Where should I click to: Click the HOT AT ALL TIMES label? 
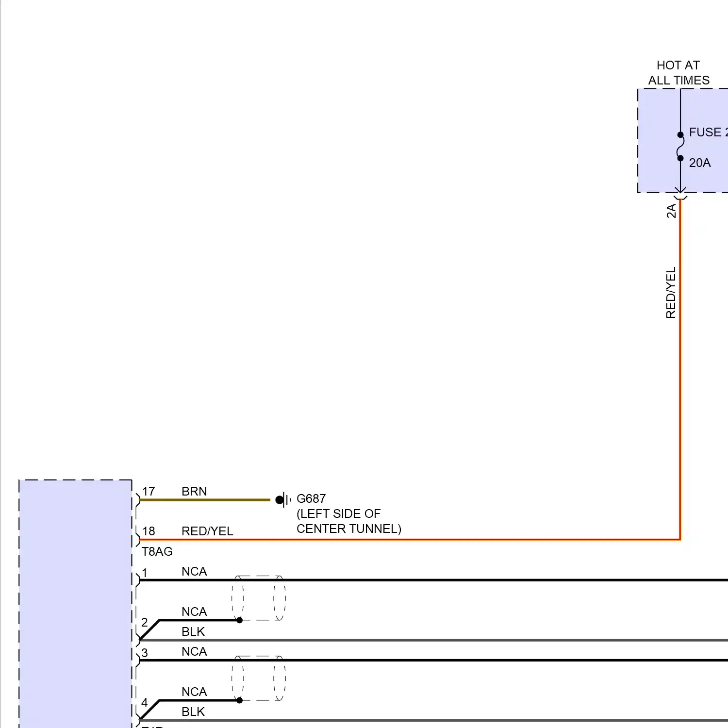[678, 73]
